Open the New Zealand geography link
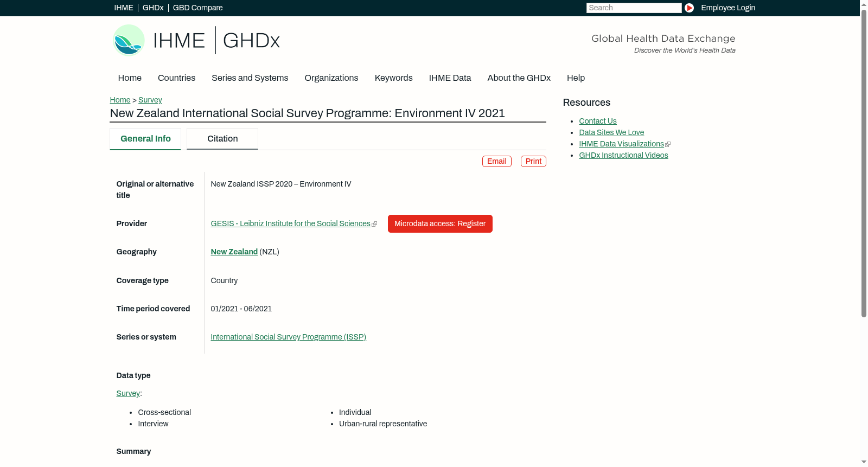Image resolution: width=868 pixels, height=467 pixels. coord(234,252)
